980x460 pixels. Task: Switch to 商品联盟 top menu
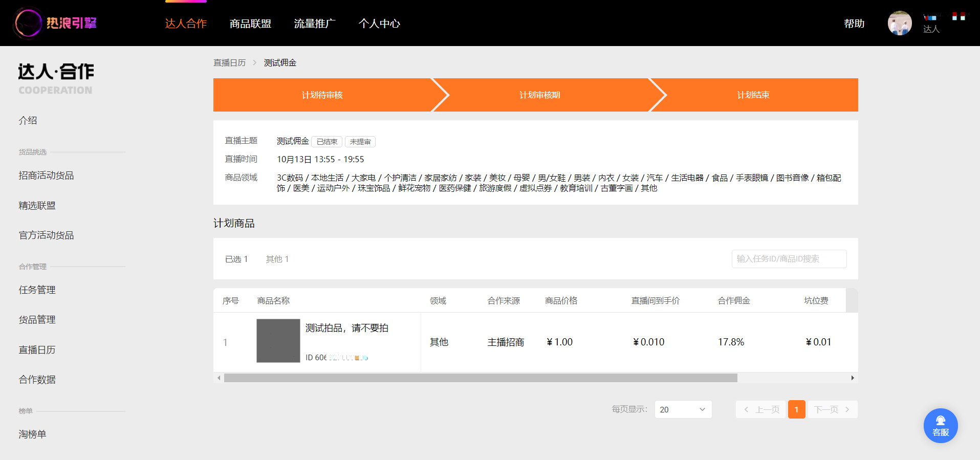[250, 24]
